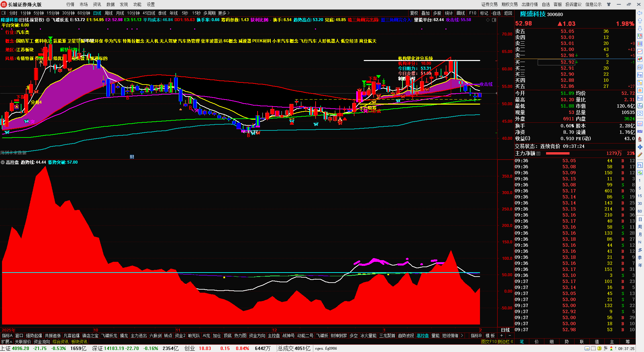This screenshot has height=352, width=644.
Task: Click the + button to add a chart panel
Action: 502,336
